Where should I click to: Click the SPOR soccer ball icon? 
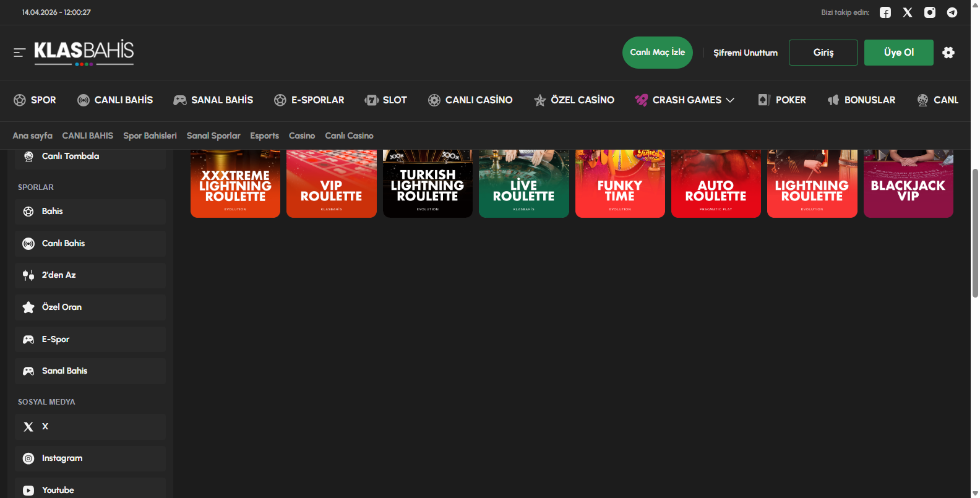click(20, 100)
